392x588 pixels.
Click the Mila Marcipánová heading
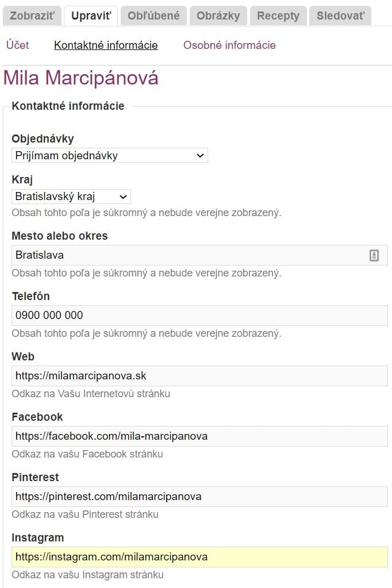[80, 78]
